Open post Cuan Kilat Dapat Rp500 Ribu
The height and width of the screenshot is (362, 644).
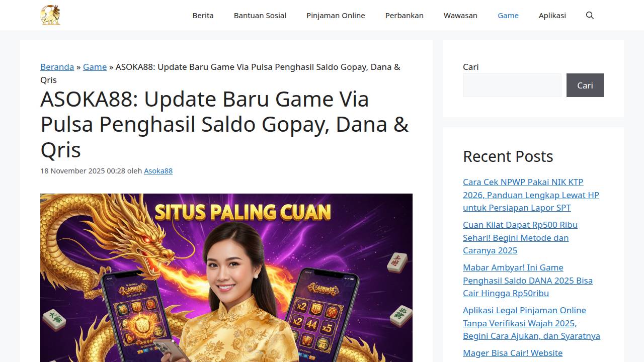[520, 237]
